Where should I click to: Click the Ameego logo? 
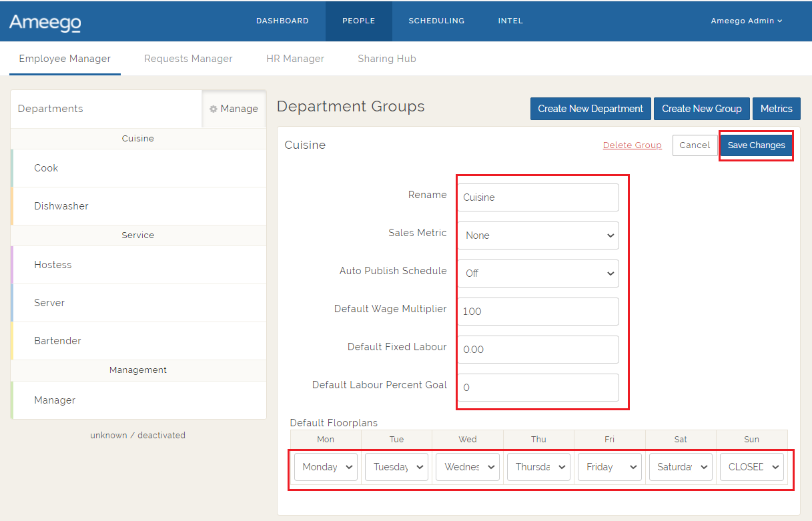[x=45, y=22]
